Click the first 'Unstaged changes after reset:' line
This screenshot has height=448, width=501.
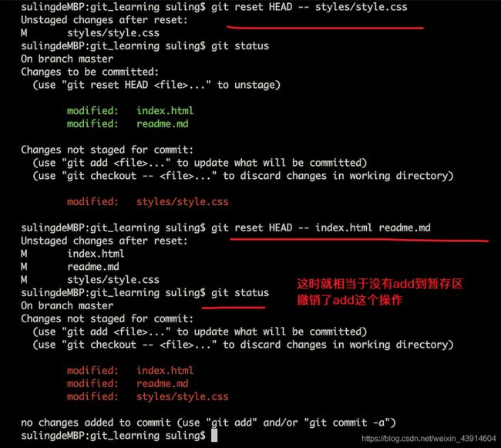pos(104,20)
